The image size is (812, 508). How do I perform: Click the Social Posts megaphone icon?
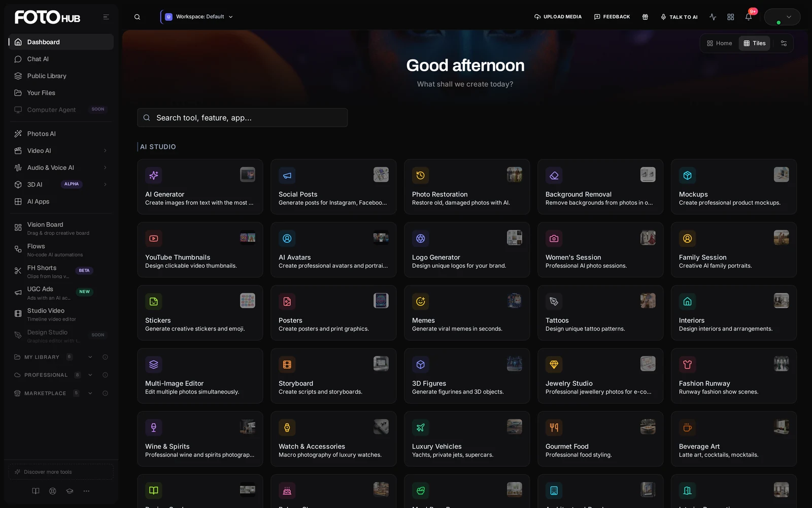(287, 175)
